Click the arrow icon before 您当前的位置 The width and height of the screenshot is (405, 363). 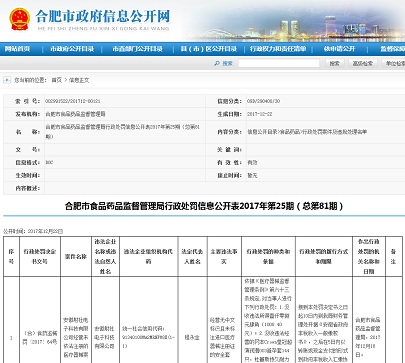pos(7,80)
